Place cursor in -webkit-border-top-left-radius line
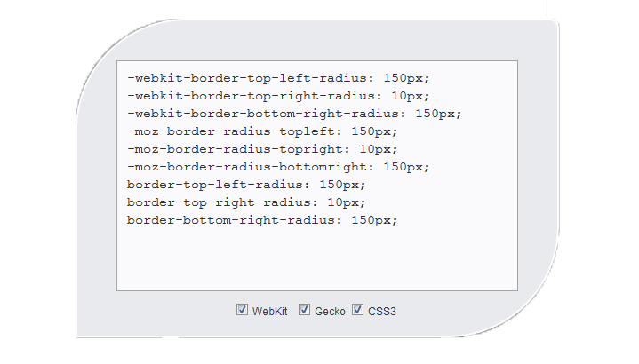639x364 pixels. tap(278, 78)
